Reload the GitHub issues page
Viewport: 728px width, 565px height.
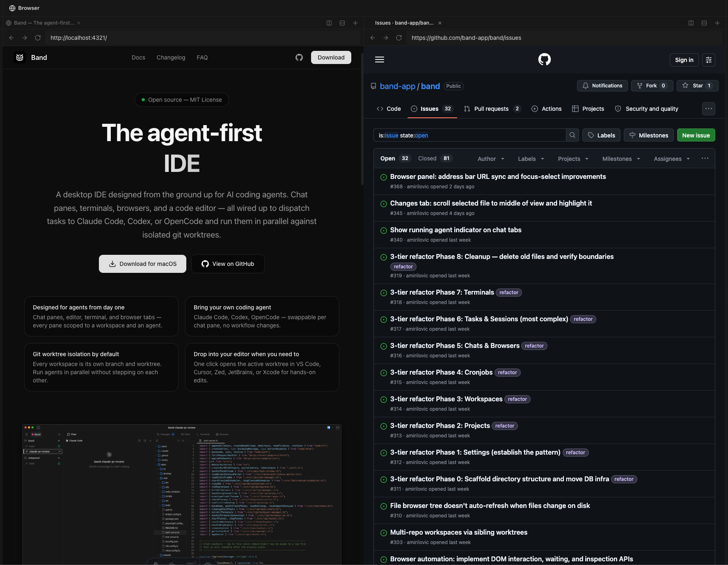click(399, 38)
